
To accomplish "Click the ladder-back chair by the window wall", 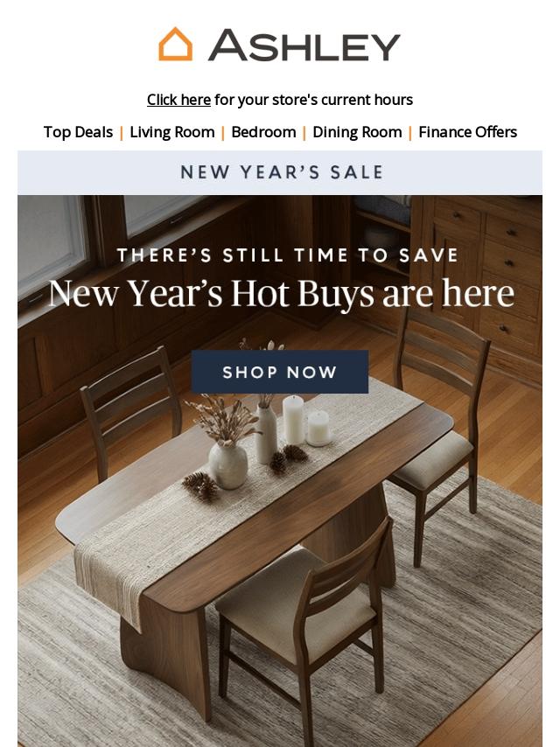I will 131,409.
